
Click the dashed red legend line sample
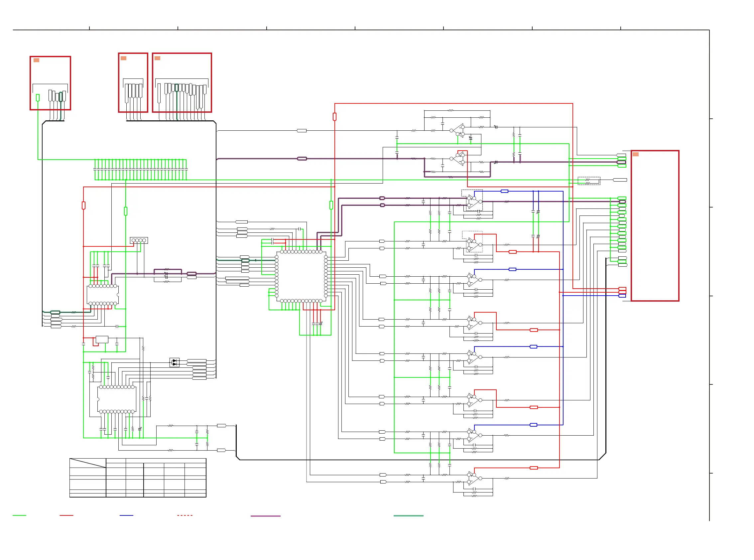click(185, 515)
